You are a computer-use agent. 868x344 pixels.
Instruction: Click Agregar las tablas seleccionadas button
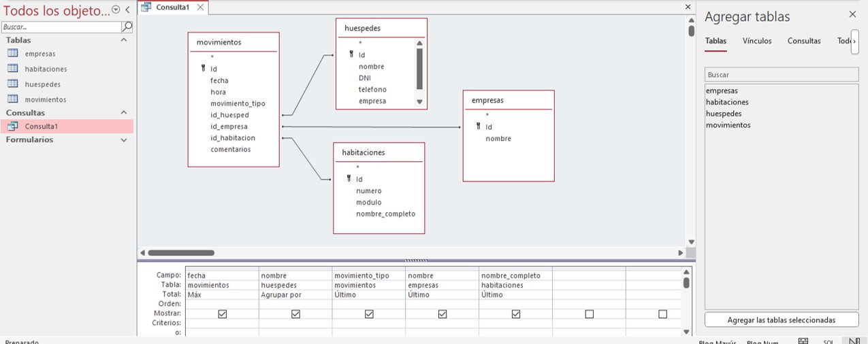point(782,320)
